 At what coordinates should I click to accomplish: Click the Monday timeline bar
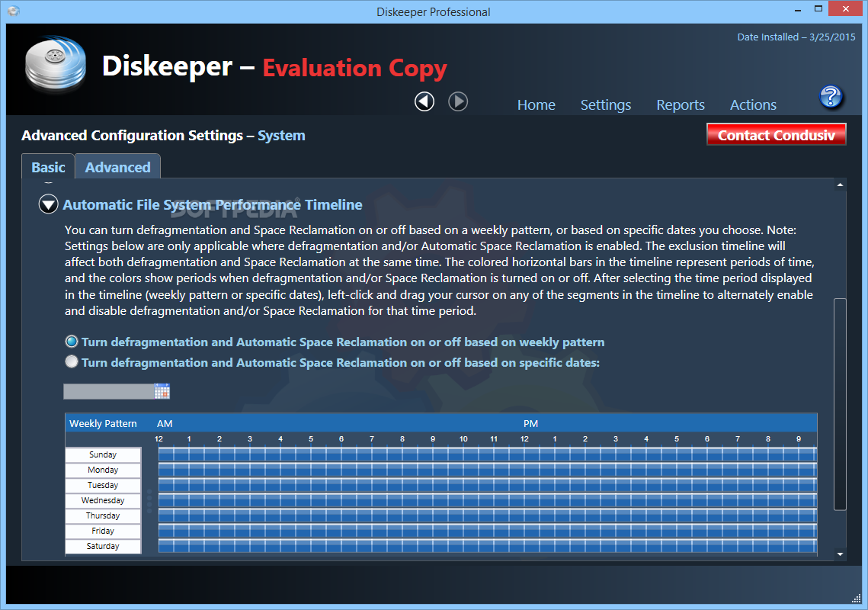tap(487, 470)
